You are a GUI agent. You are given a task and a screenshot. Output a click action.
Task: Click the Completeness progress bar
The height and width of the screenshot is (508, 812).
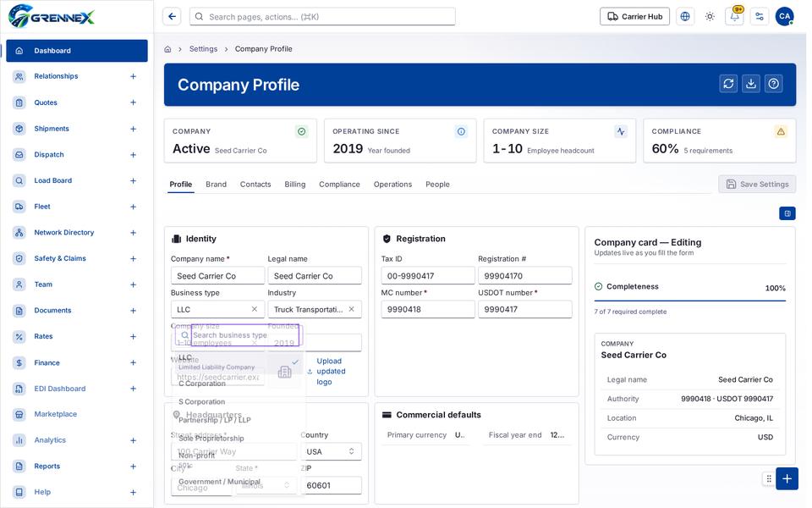click(x=690, y=301)
